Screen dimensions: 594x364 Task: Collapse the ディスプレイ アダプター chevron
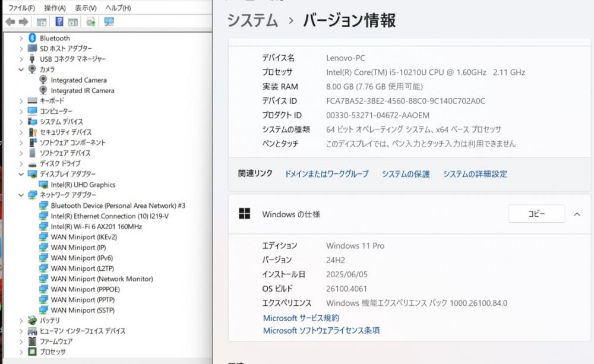coord(21,174)
